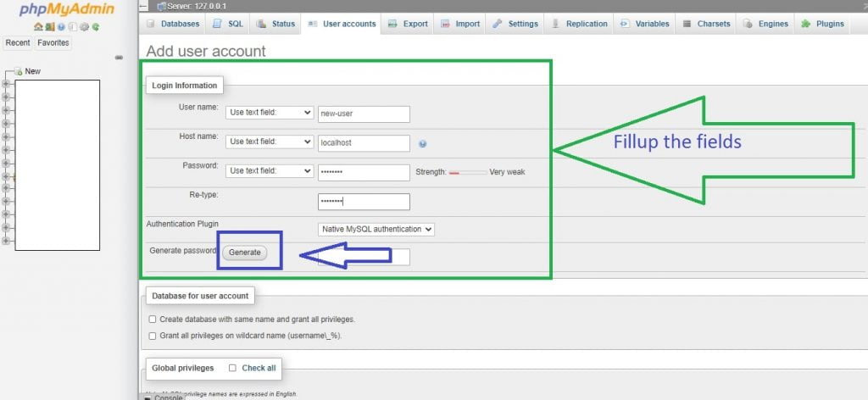Switch to the Variables tab
Viewport: 868px width, 400px height.
645,24
